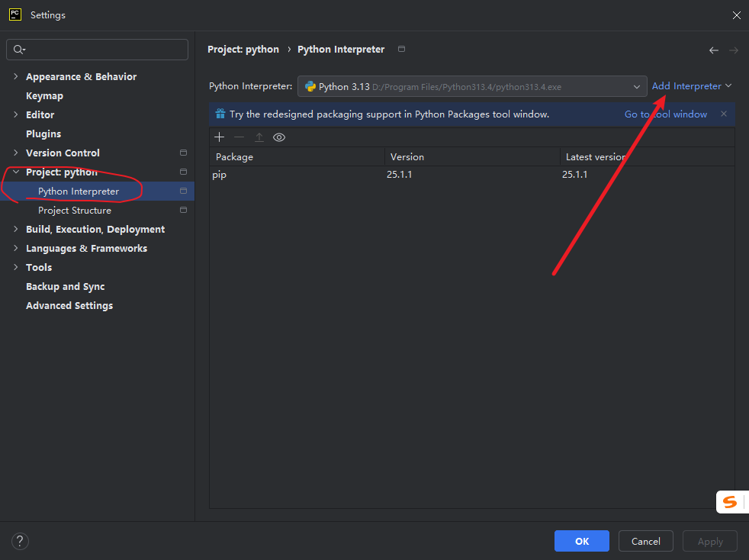Click the PyCharm logo icon in title bar
Viewport: 749px width, 560px height.
(x=15, y=14)
